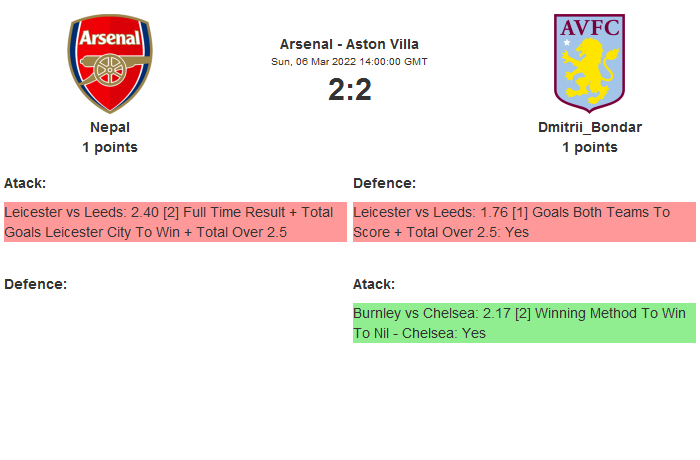700x460 pixels.
Task: Click the 2:2 final score
Action: coord(349,90)
